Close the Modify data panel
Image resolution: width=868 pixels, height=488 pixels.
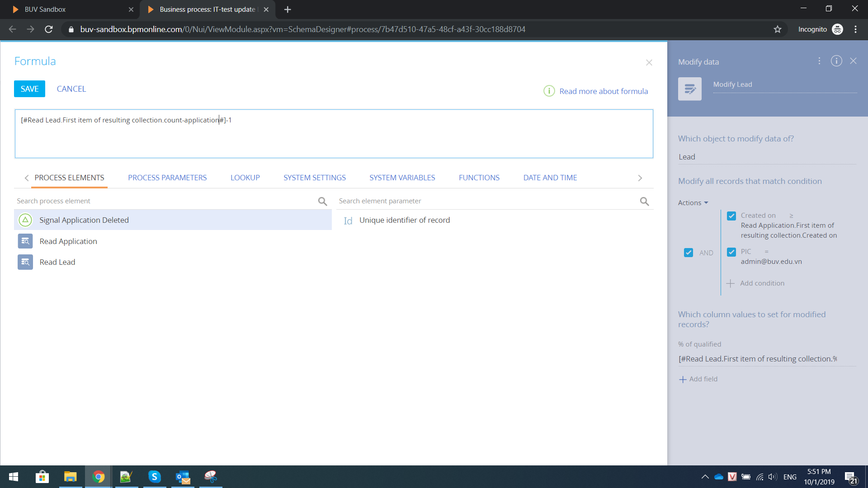point(853,61)
